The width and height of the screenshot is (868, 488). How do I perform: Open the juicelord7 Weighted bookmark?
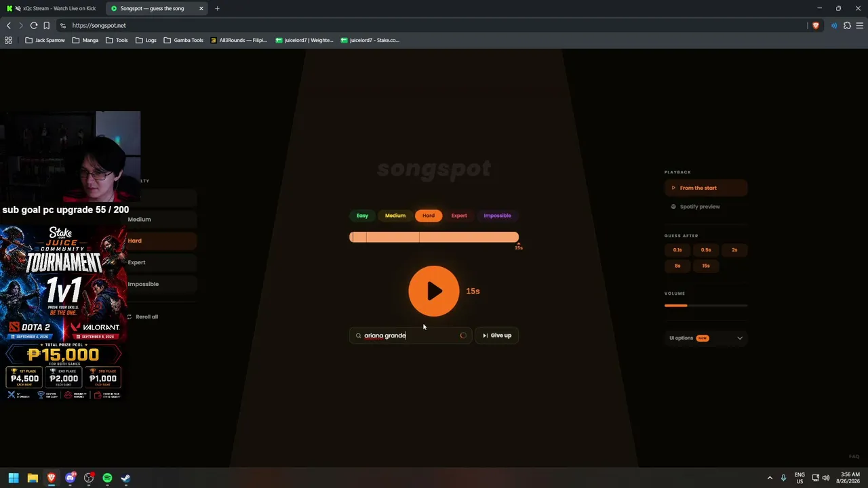click(x=304, y=40)
